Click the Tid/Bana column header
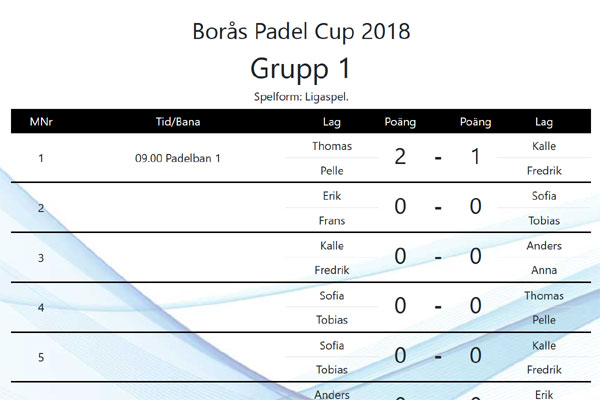 click(x=178, y=122)
